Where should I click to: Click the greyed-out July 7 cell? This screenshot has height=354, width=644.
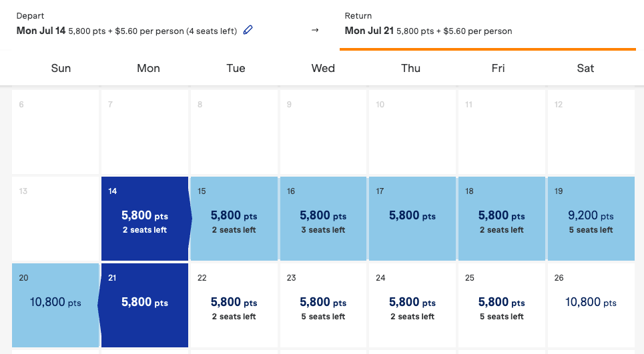point(145,131)
